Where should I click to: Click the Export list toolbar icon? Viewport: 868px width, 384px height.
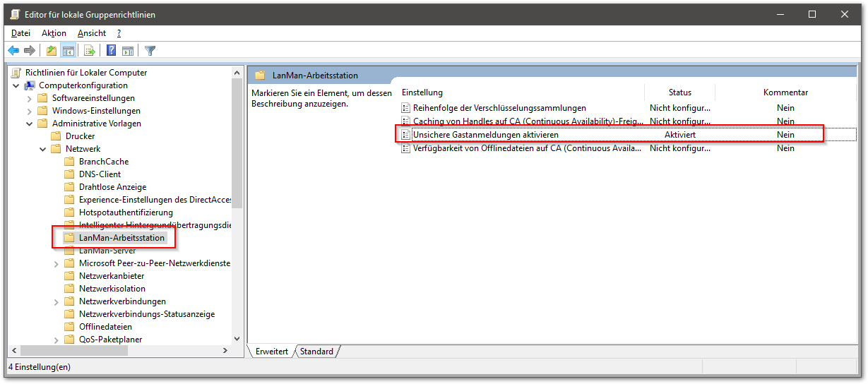(x=90, y=51)
